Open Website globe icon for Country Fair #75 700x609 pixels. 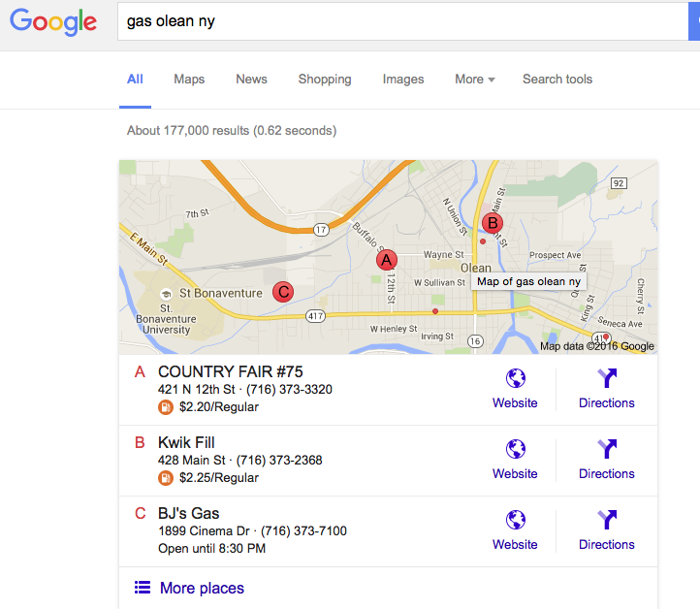(515, 378)
